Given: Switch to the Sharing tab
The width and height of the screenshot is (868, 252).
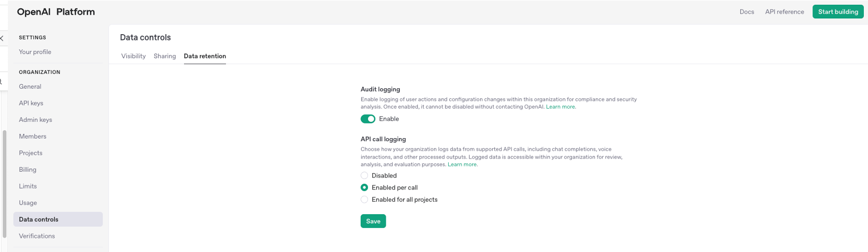Looking at the screenshot, I should tap(165, 56).
